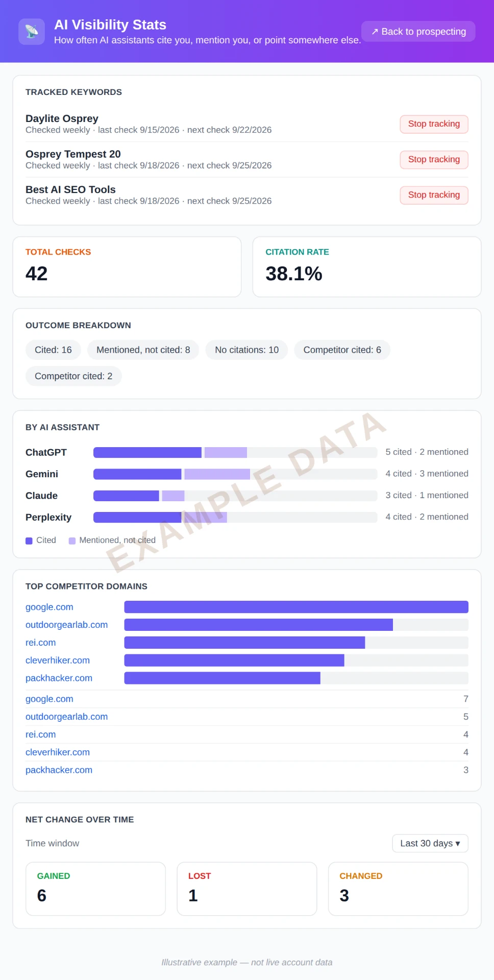Click the Changed 3 card
Image resolution: width=494 pixels, height=980 pixels.
click(398, 889)
